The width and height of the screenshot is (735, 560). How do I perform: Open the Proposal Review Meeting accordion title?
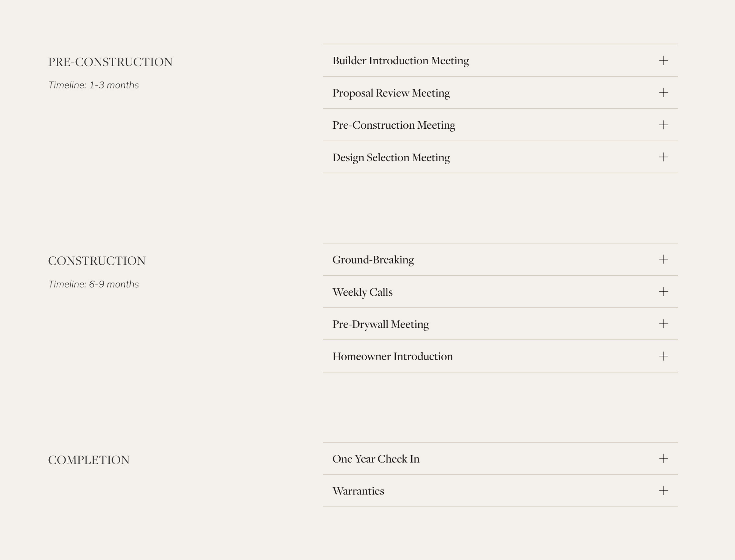(391, 93)
